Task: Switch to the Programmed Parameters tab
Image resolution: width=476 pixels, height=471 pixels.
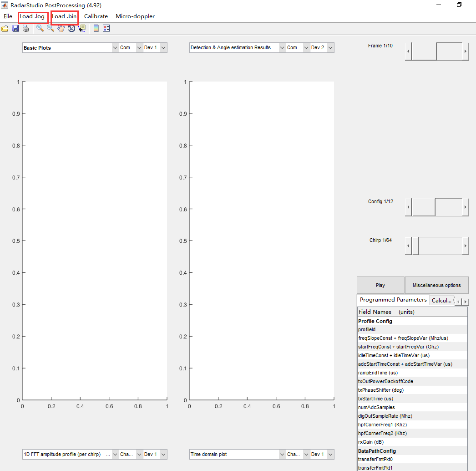Action: [393, 300]
